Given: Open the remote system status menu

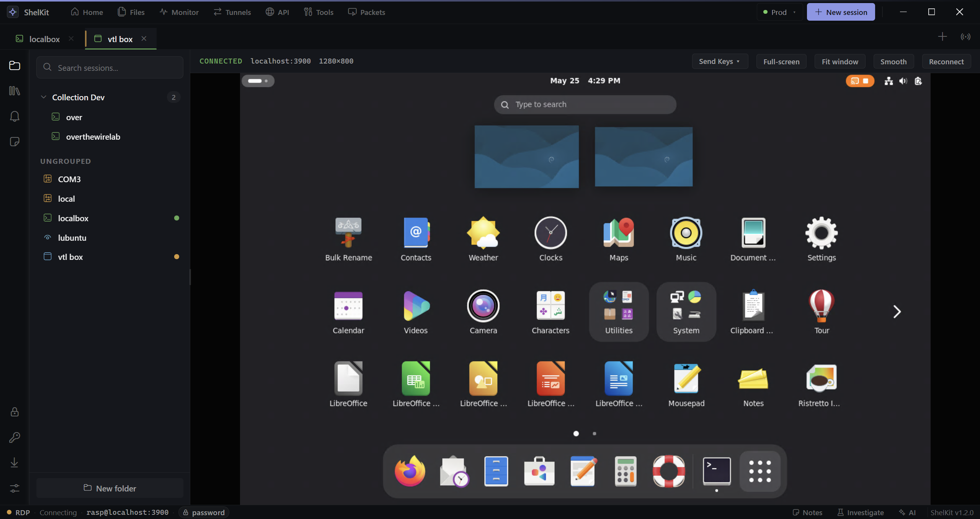Looking at the screenshot, I should (x=903, y=81).
